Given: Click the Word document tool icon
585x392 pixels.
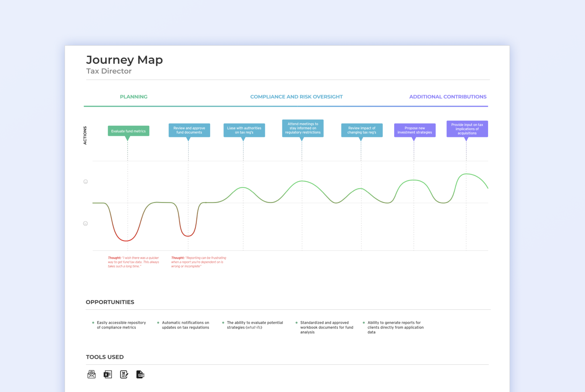Looking at the screenshot, I should 124,374.
